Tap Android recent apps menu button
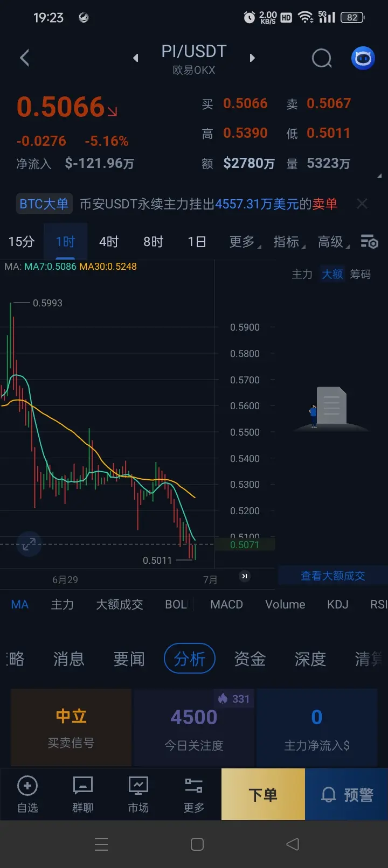Screen dimensions: 388x868 pos(101,844)
